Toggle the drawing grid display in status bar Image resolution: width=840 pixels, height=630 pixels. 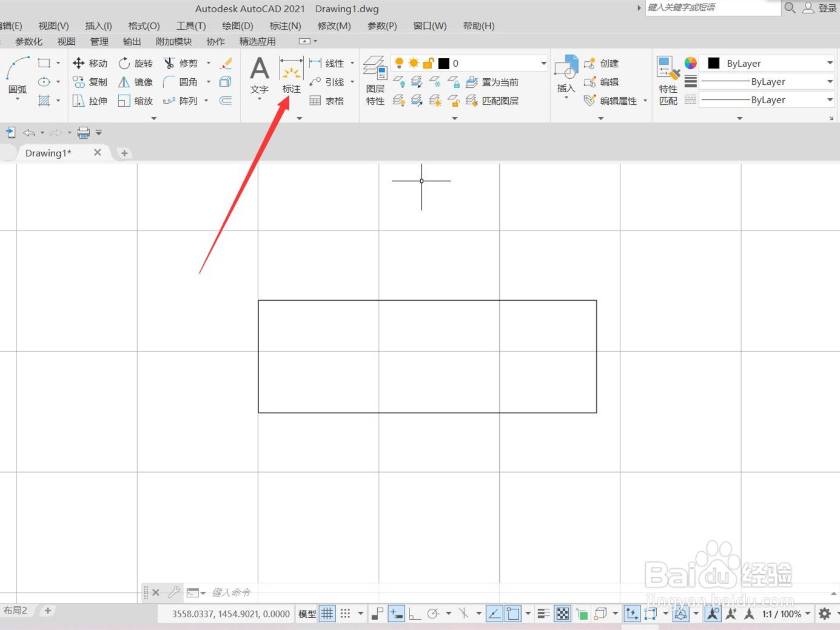[x=328, y=614]
